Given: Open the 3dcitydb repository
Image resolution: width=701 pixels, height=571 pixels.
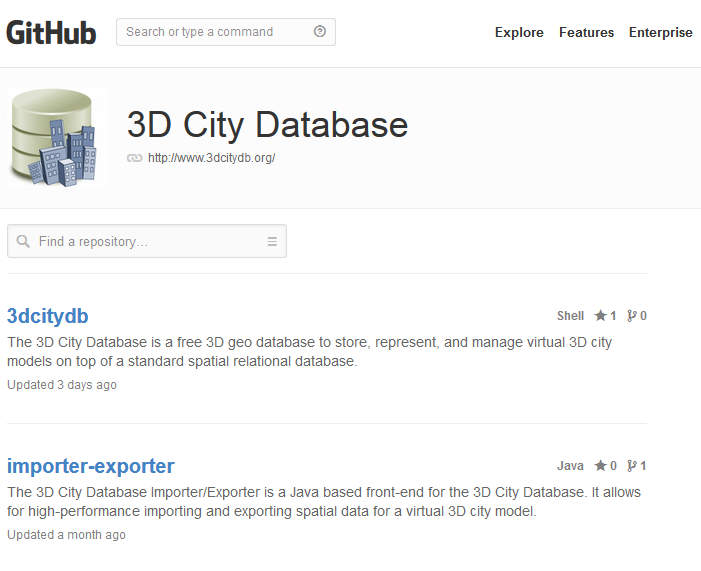Looking at the screenshot, I should coord(48,316).
